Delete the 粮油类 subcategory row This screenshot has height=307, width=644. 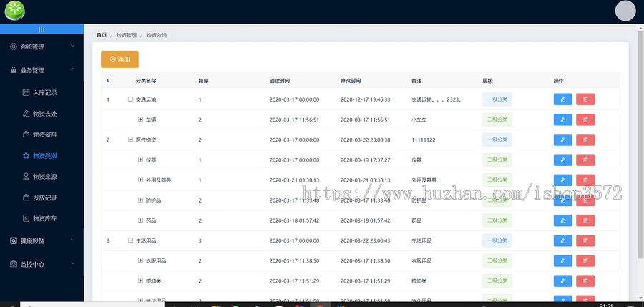pos(585,281)
